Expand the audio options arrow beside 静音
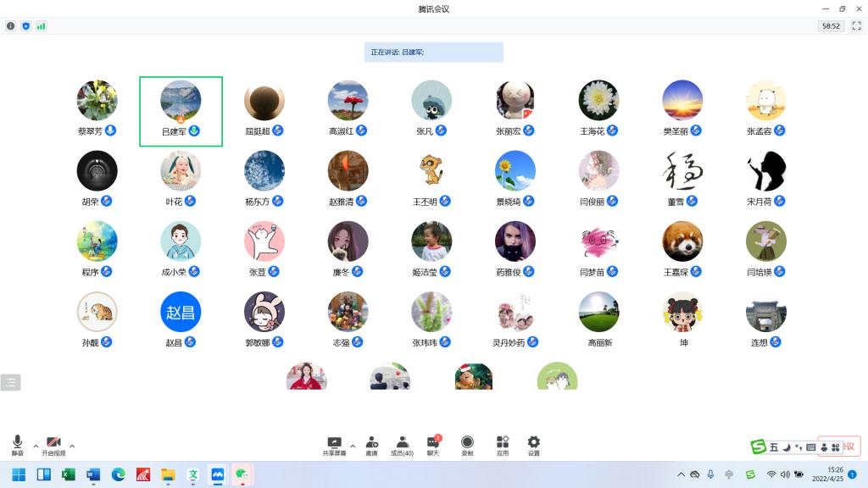The width and height of the screenshot is (868, 488). 36,446
